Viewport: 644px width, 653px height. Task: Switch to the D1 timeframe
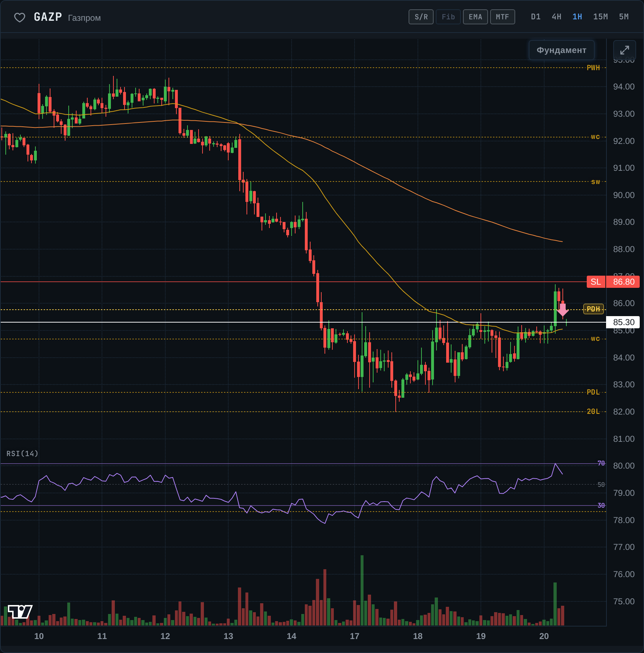click(x=536, y=17)
